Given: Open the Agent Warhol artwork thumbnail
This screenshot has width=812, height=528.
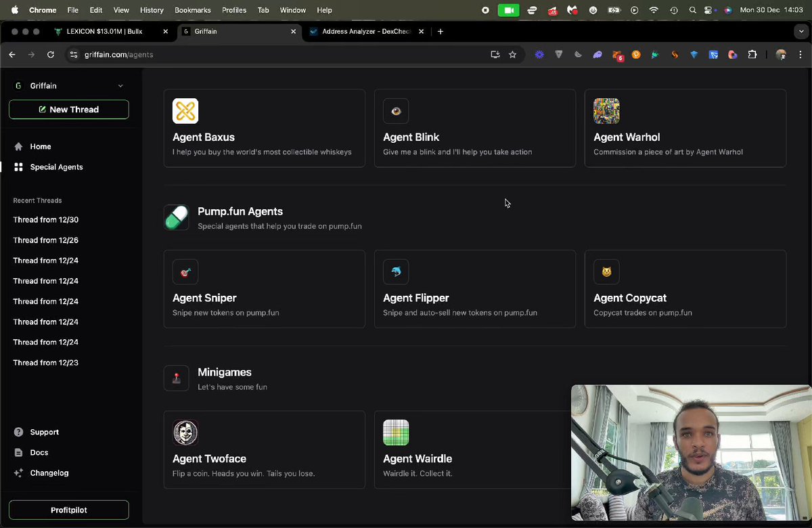Looking at the screenshot, I should point(606,111).
